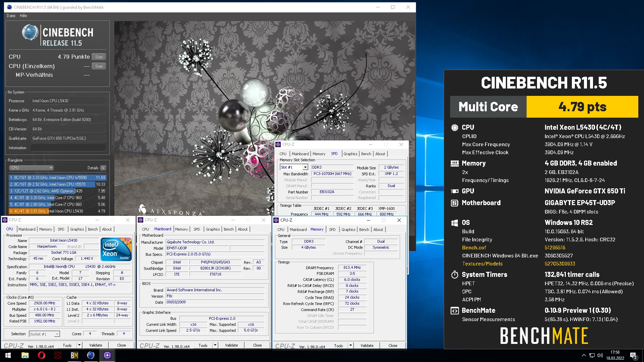Image resolution: width=644 pixels, height=362 pixels.
Task: Open the Windows Start menu
Action: [x=8, y=355]
